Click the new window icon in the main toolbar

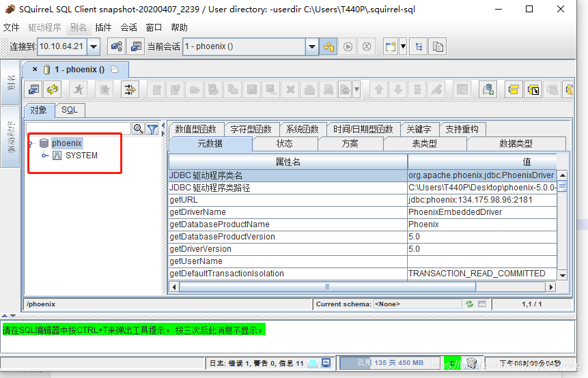[x=391, y=47]
